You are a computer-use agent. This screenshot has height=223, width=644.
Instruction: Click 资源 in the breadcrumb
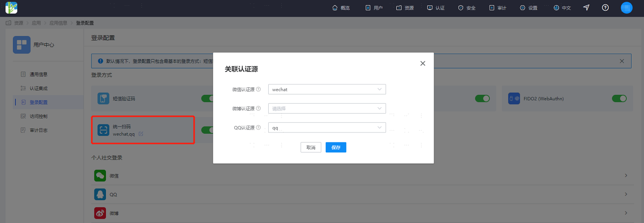pos(18,23)
